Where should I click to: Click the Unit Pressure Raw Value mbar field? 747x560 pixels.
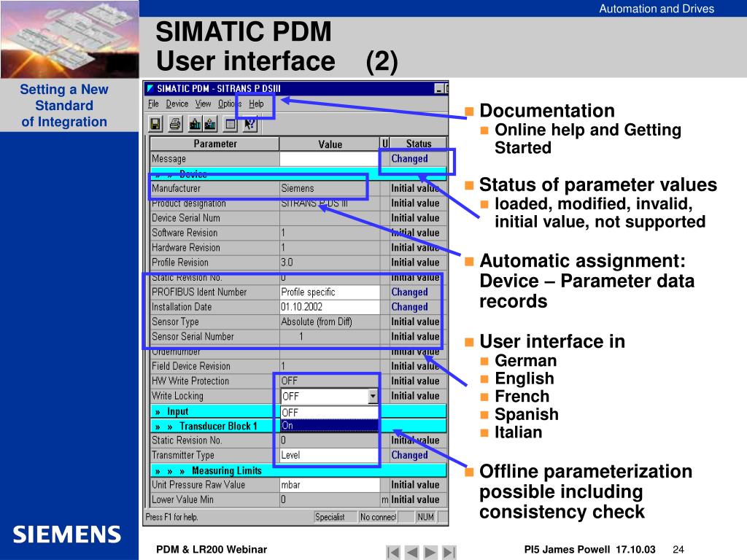tap(329, 485)
